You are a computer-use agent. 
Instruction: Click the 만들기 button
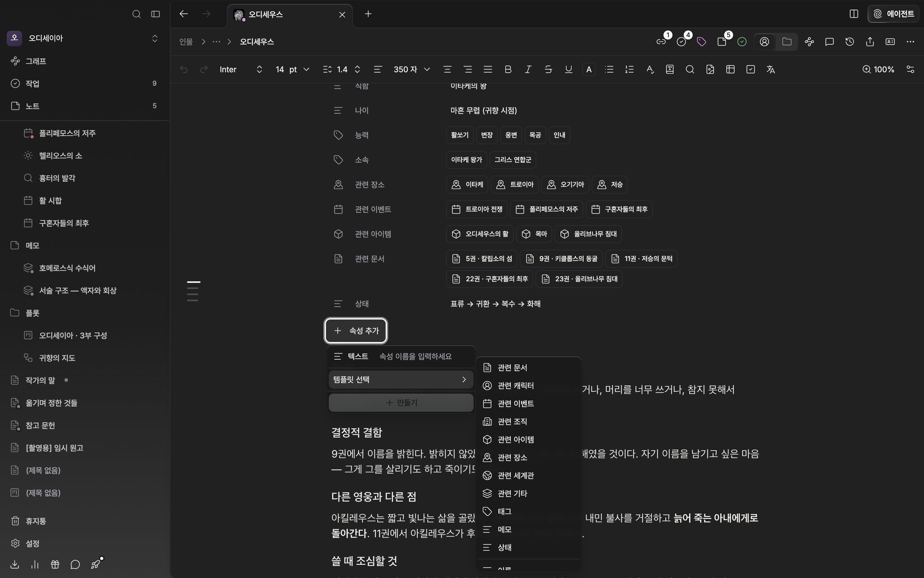(401, 403)
